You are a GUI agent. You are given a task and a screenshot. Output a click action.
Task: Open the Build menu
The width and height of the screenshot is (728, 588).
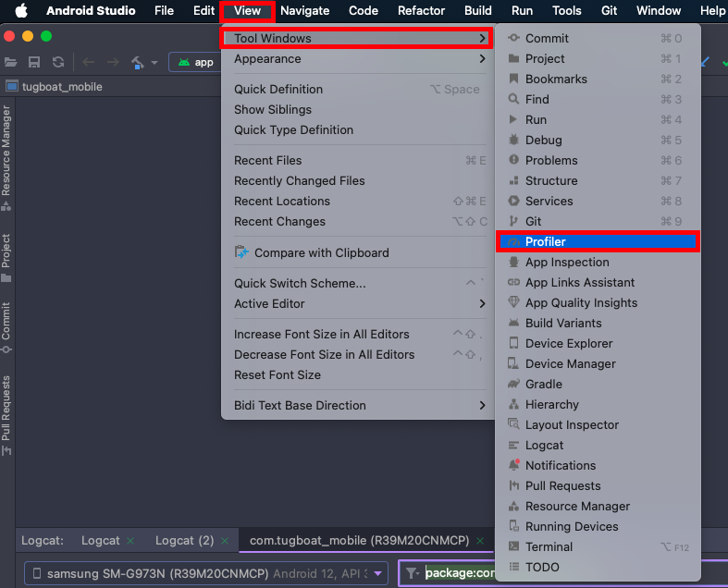[x=477, y=10]
